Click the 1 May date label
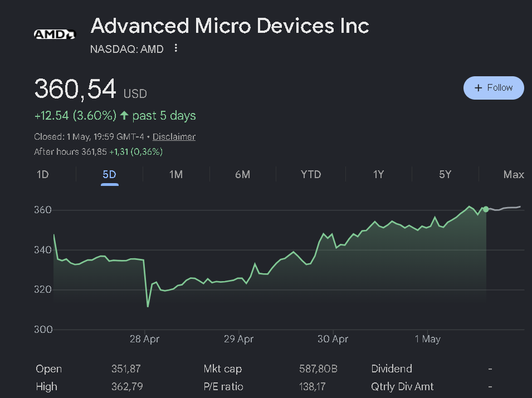 pos(427,338)
